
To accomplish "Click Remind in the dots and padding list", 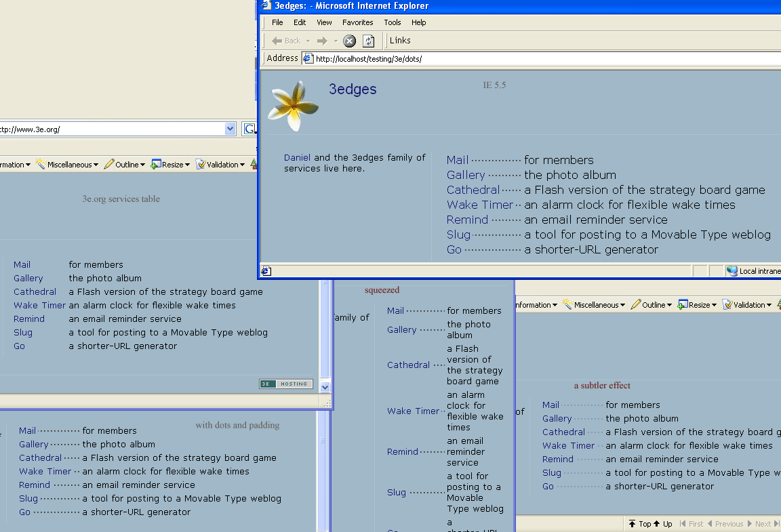I will [35, 485].
